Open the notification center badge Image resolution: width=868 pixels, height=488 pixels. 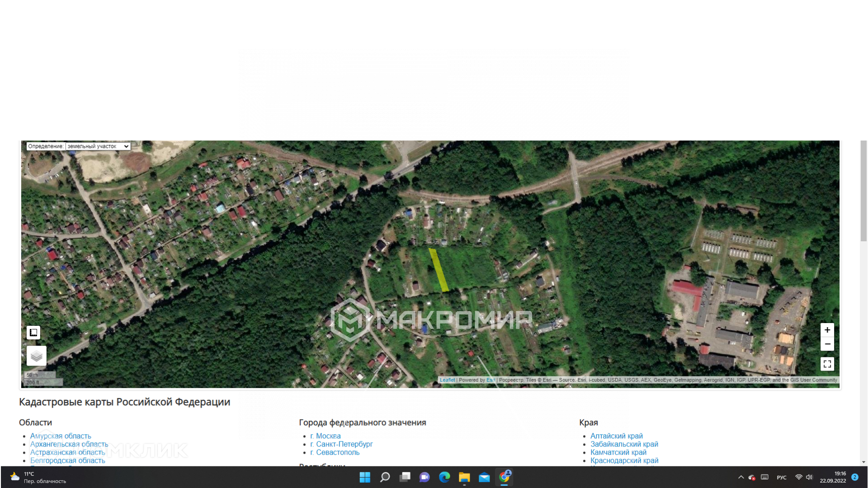pyautogui.click(x=855, y=477)
